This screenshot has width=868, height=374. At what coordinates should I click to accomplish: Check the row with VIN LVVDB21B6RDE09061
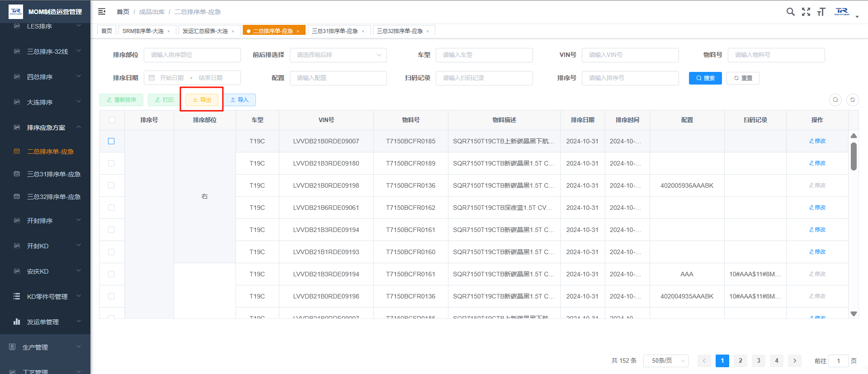click(111, 208)
